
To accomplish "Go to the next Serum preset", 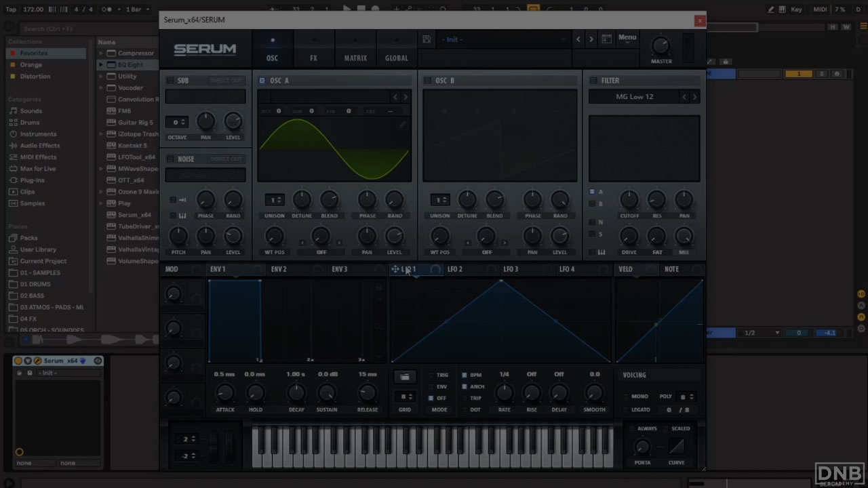I will (x=591, y=39).
